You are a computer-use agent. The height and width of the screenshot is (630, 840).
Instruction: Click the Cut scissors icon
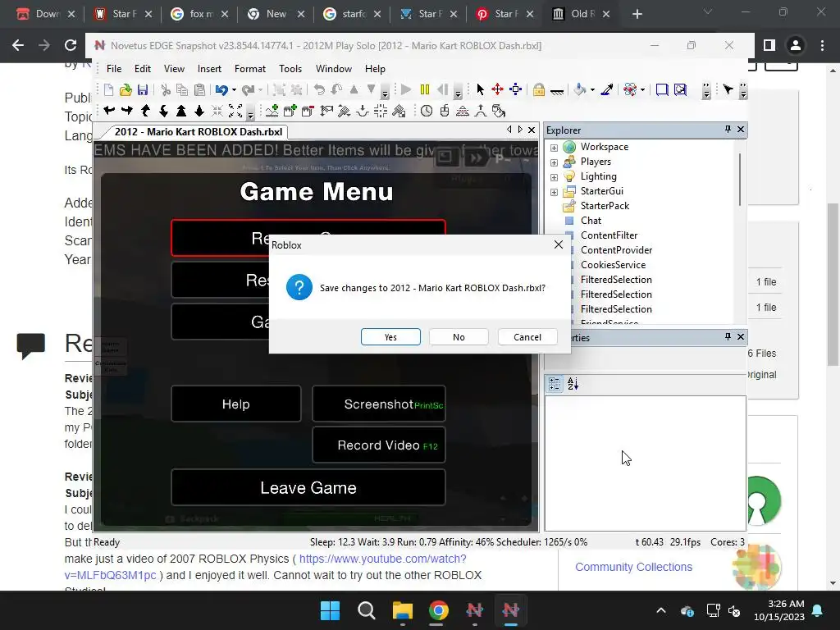coord(166,90)
